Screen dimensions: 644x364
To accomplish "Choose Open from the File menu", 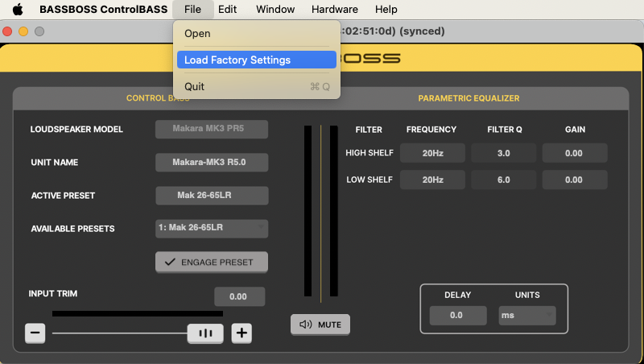I will pos(197,34).
